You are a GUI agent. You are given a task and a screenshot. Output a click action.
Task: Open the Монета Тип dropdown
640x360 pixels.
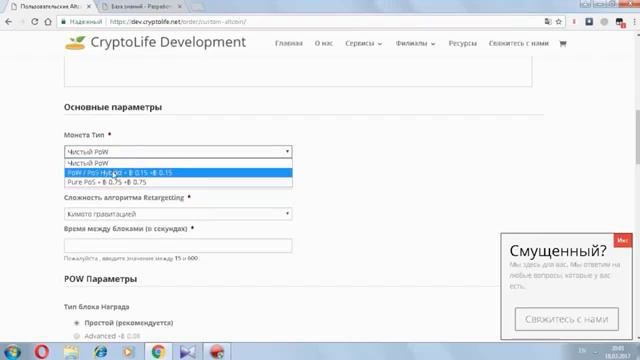[178, 152]
